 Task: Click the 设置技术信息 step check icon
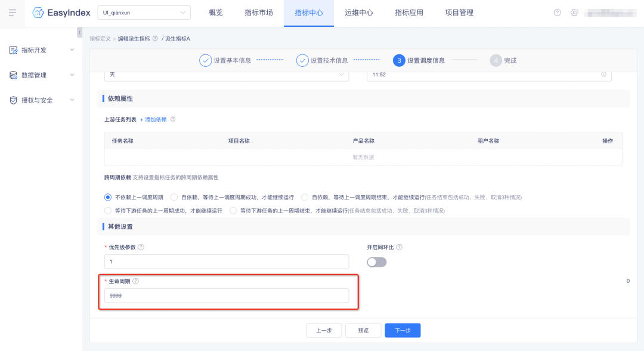coord(302,60)
